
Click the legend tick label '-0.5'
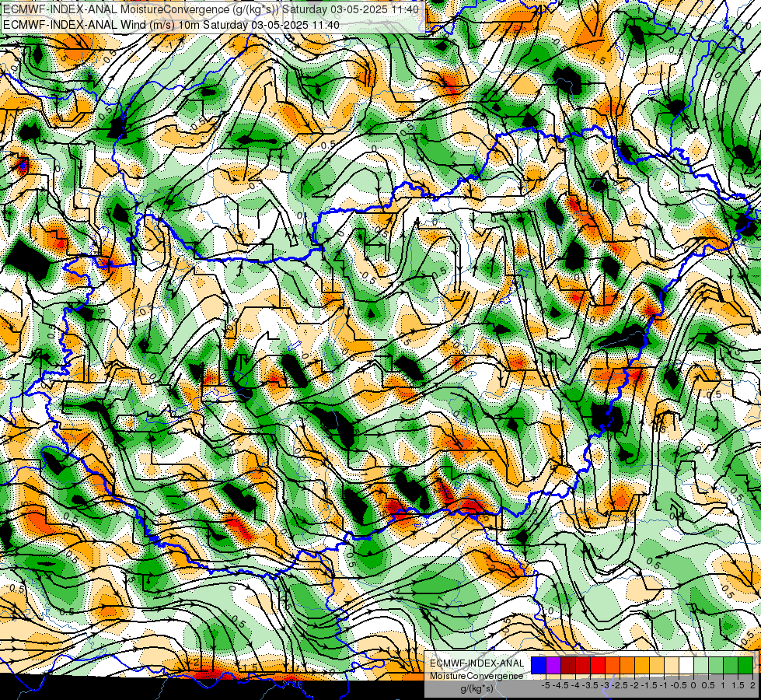[x=679, y=685]
